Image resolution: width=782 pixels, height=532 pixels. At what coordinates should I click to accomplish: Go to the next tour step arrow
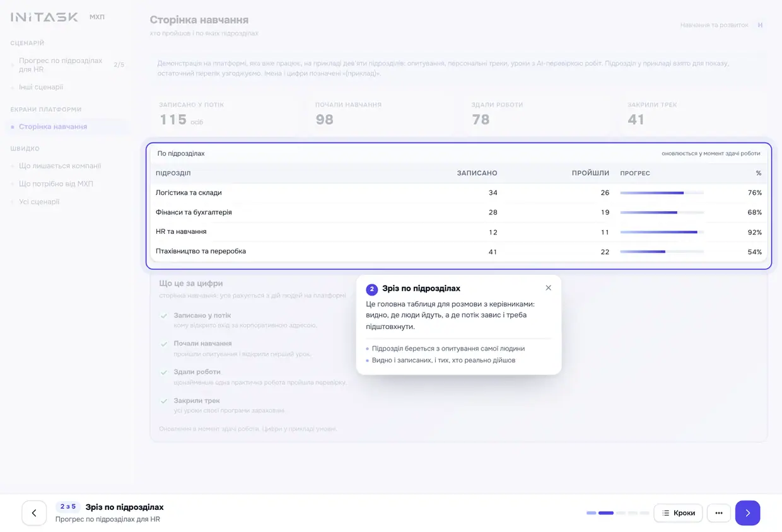click(x=747, y=513)
